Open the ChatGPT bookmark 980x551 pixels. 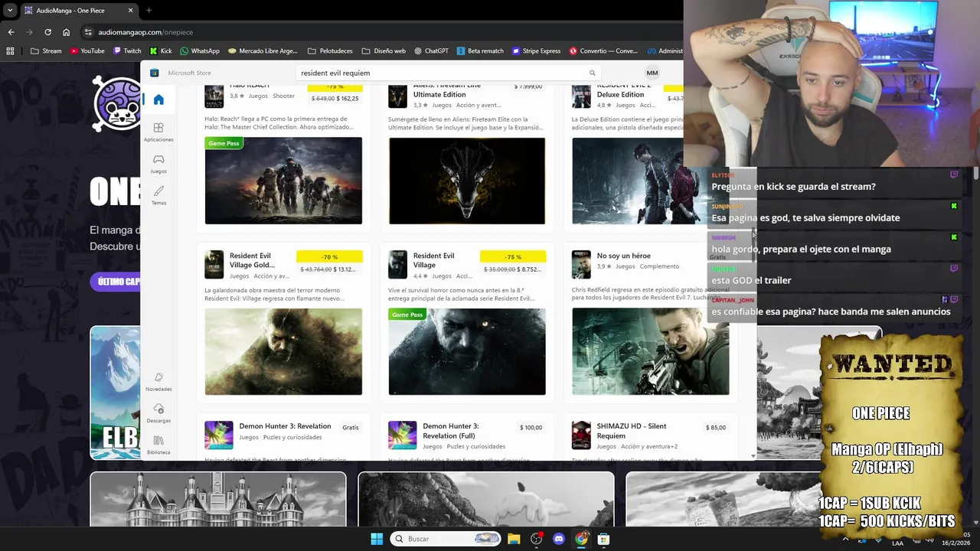click(431, 51)
